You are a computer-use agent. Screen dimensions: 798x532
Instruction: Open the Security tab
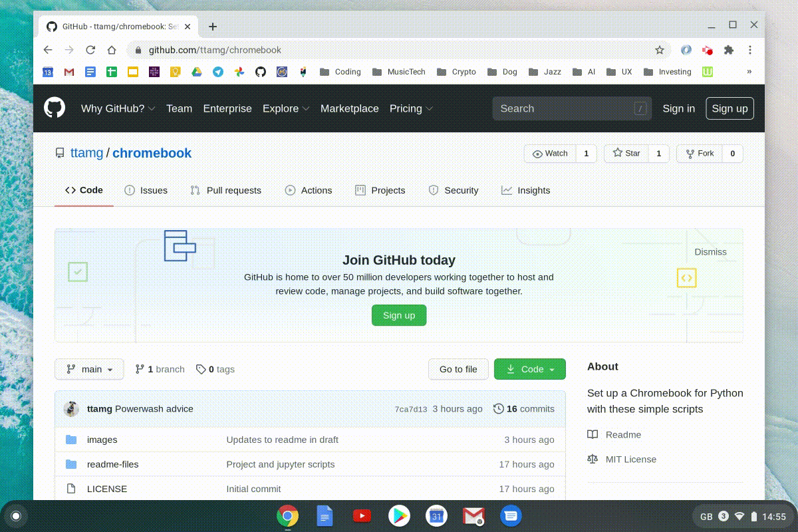click(x=453, y=190)
